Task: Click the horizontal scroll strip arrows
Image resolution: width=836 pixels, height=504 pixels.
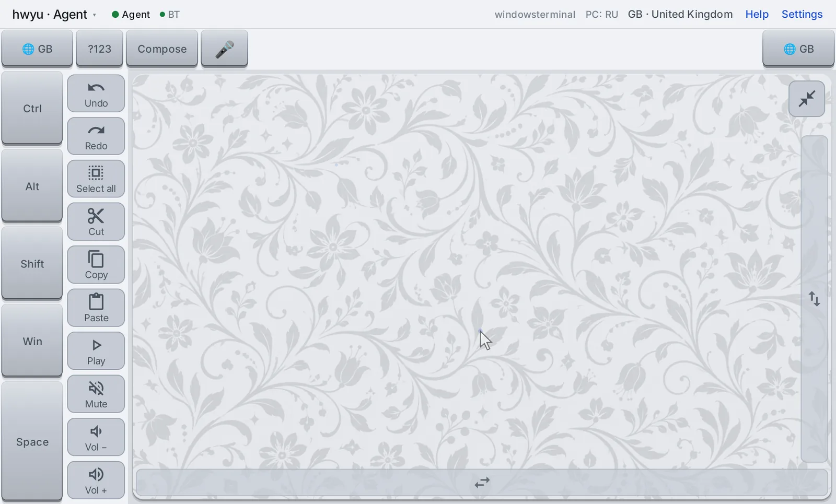Action: pyautogui.click(x=482, y=483)
